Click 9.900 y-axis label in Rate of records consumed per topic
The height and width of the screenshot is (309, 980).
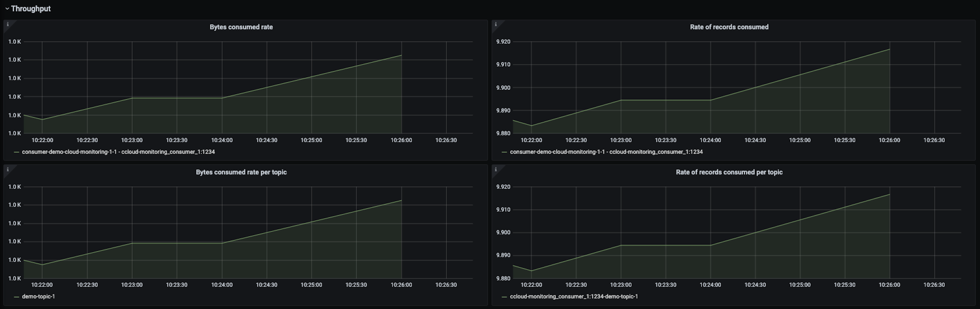tap(503, 233)
